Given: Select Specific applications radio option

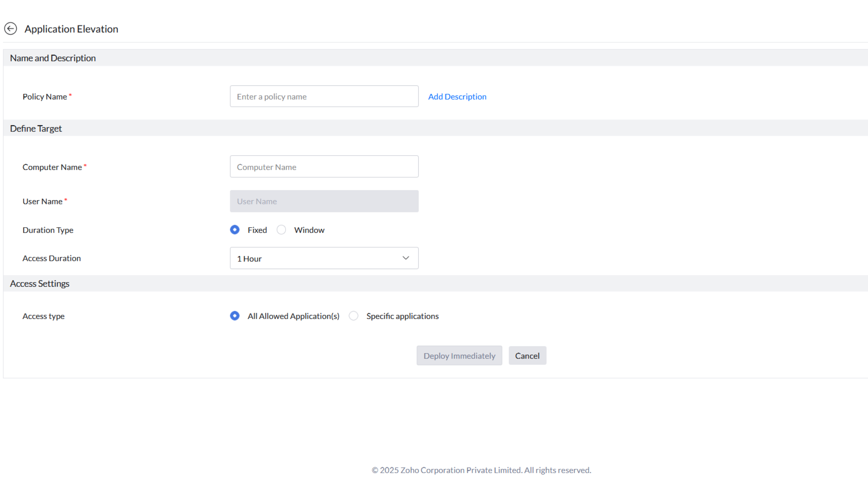Looking at the screenshot, I should tap(354, 316).
